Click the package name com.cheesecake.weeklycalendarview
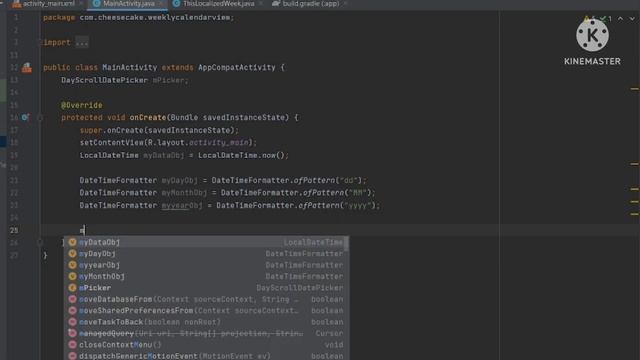The width and height of the screenshot is (640, 360). [x=155, y=18]
